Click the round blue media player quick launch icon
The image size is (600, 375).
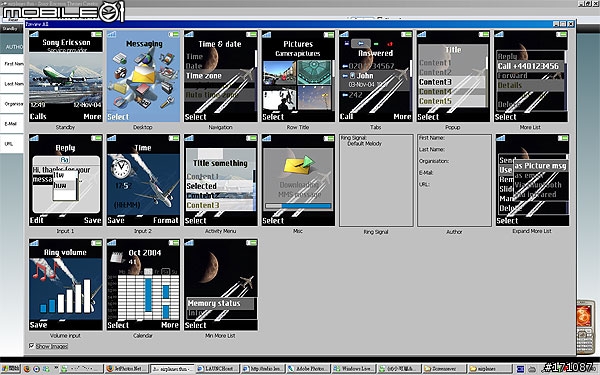click(x=36, y=369)
